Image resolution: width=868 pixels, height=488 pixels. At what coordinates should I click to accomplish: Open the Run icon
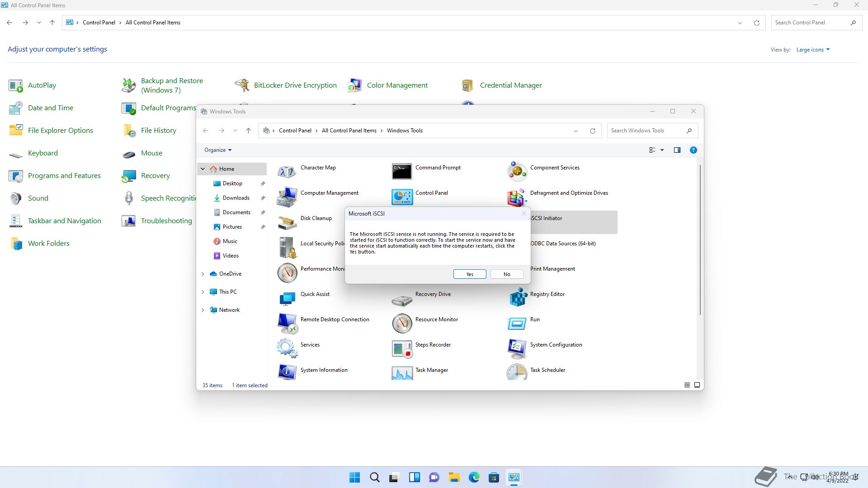[x=517, y=324]
